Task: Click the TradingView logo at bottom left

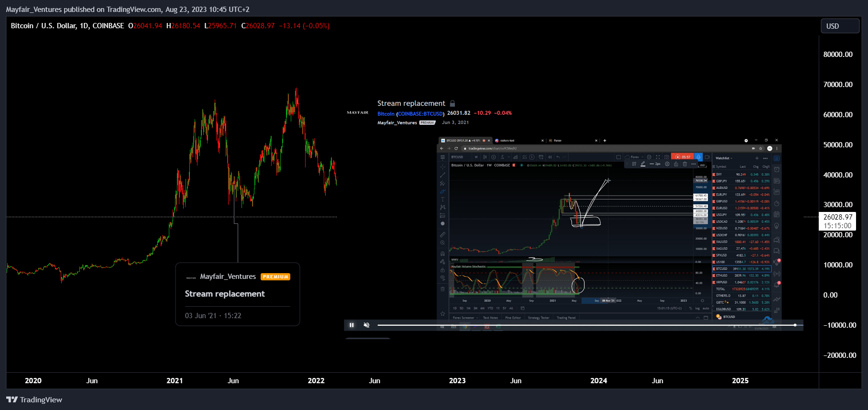Action: (x=34, y=399)
